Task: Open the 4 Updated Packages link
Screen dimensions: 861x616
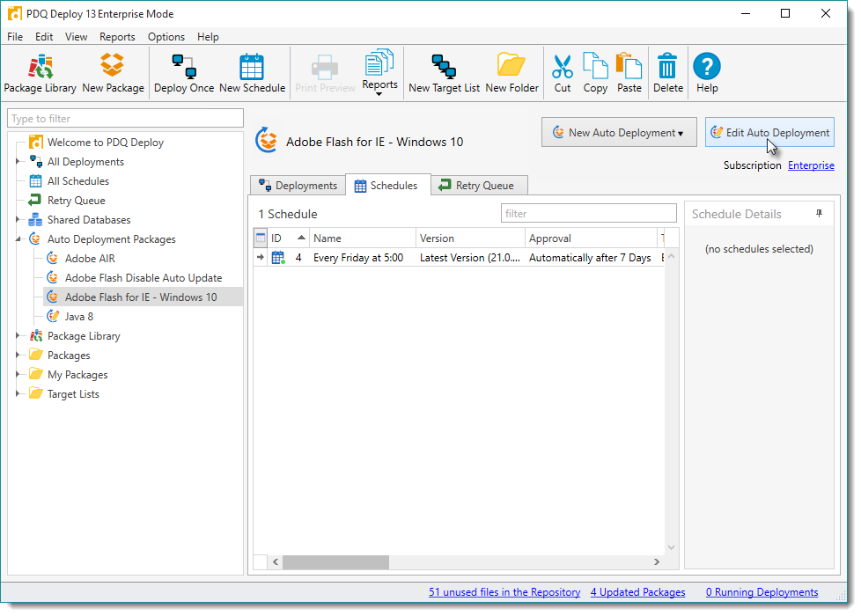Action: coord(637,592)
